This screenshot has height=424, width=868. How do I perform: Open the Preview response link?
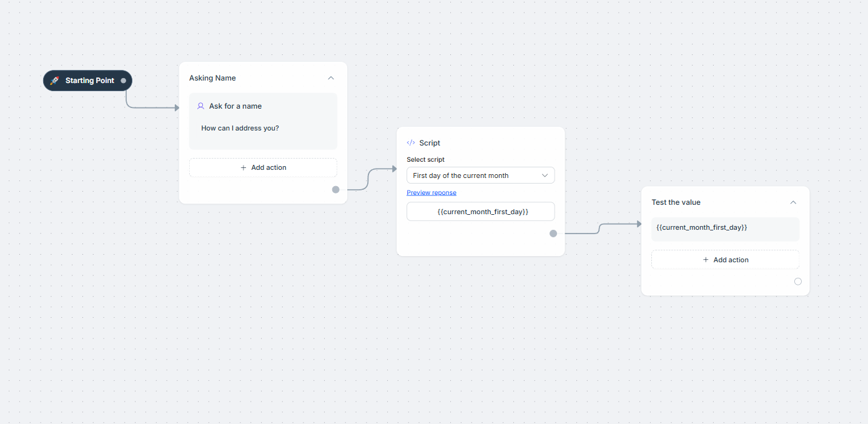coord(432,192)
